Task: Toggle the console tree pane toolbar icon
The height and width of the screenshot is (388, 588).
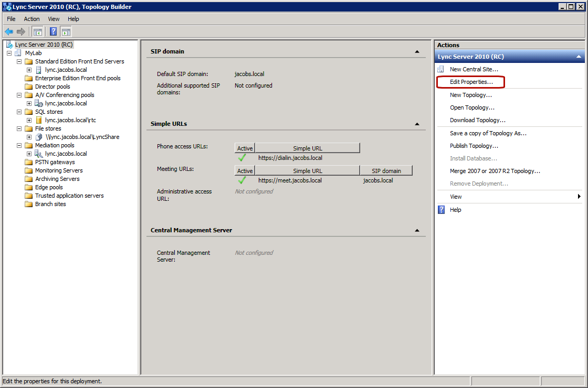Action: pos(37,32)
